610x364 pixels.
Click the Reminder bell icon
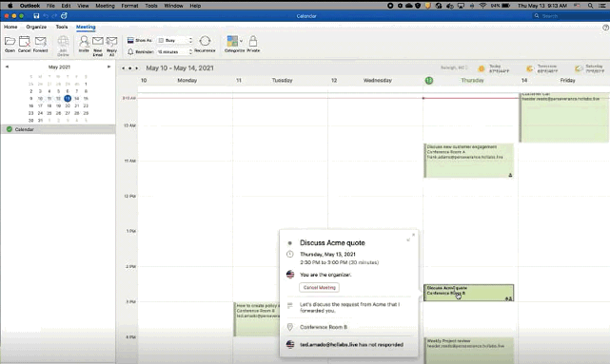pos(130,51)
